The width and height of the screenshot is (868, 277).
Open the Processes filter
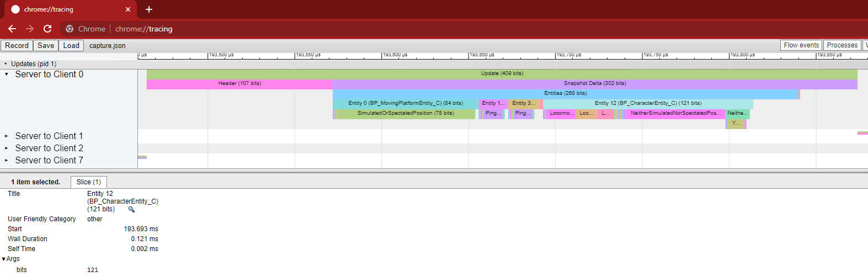(x=842, y=45)
